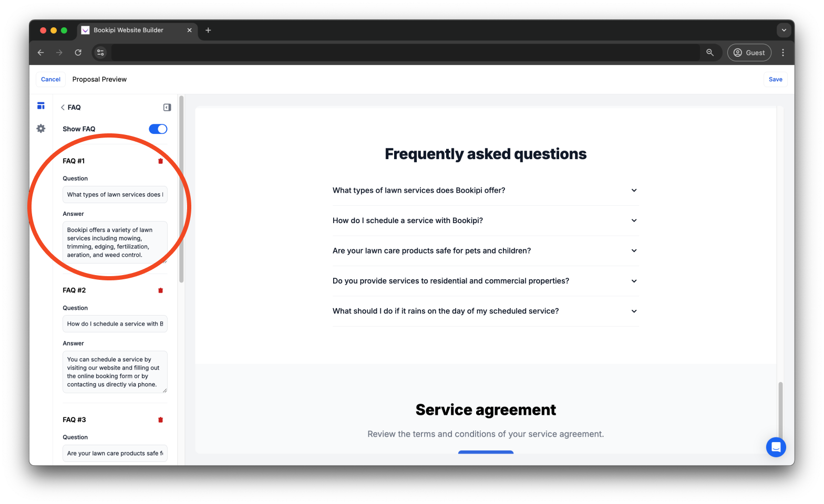The height and width of the screenshot is (504, 824).
Task: Click the browser address bar
Action: click(405, 52)
